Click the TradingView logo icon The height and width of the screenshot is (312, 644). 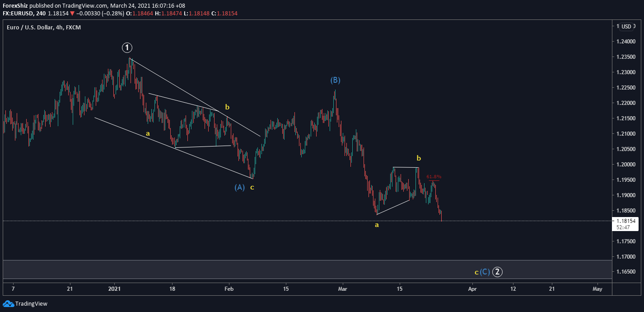coord(8,304)
